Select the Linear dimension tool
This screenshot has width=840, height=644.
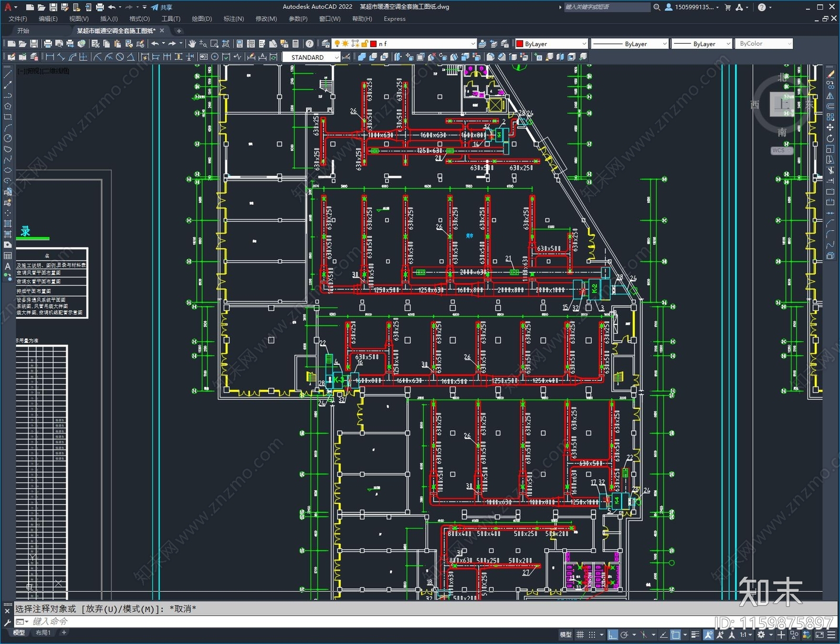(x=50, y=57)
